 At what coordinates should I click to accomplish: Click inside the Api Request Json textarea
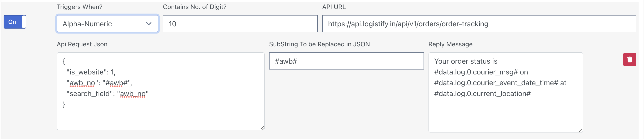click(161, 91)
